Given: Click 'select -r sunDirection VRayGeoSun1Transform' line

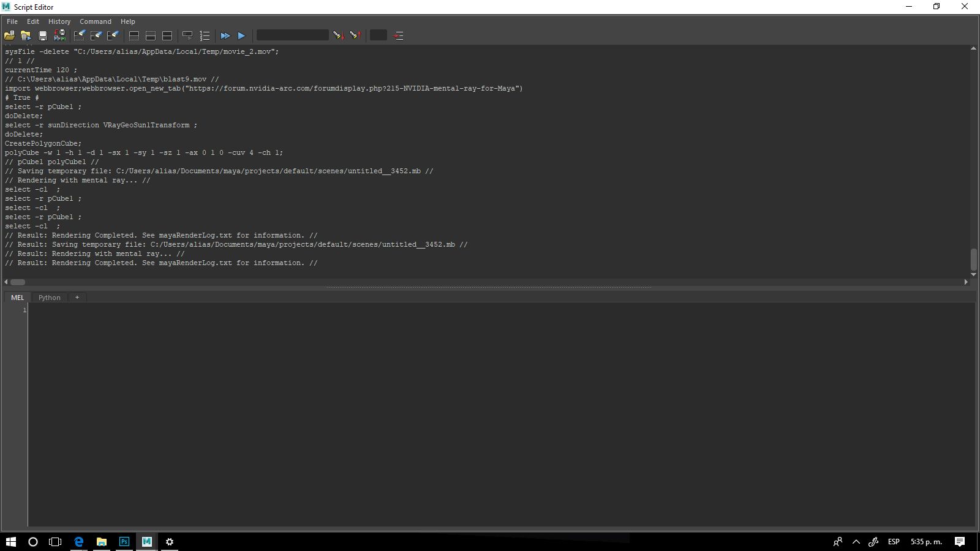Looking at the screenshot, I should point(101,125).
